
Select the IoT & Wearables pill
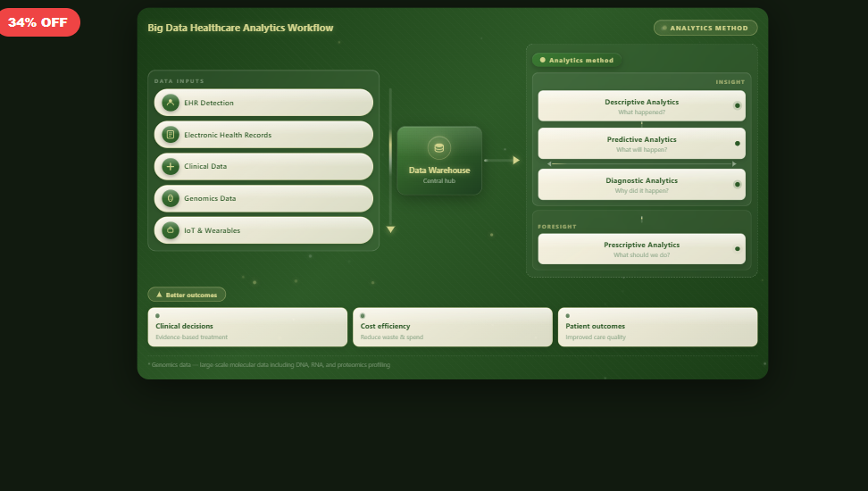pos(263,230)
